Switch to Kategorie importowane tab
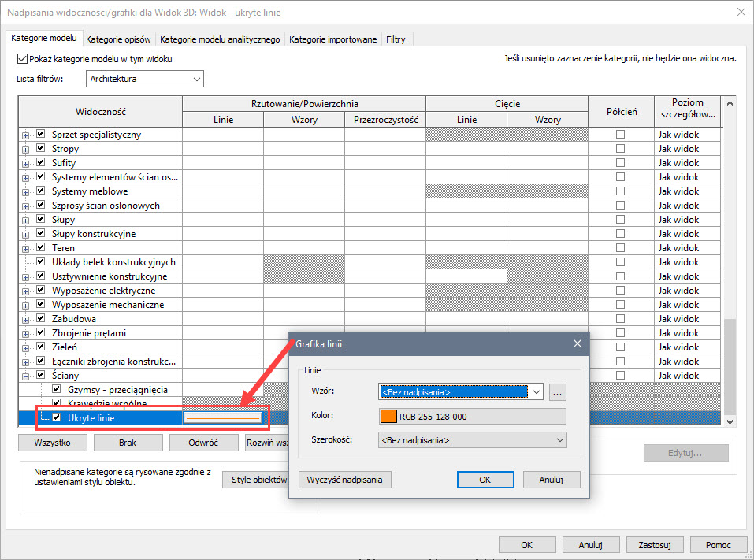The image size is (754, 560). pyautogui.click(x=332, y=39)
